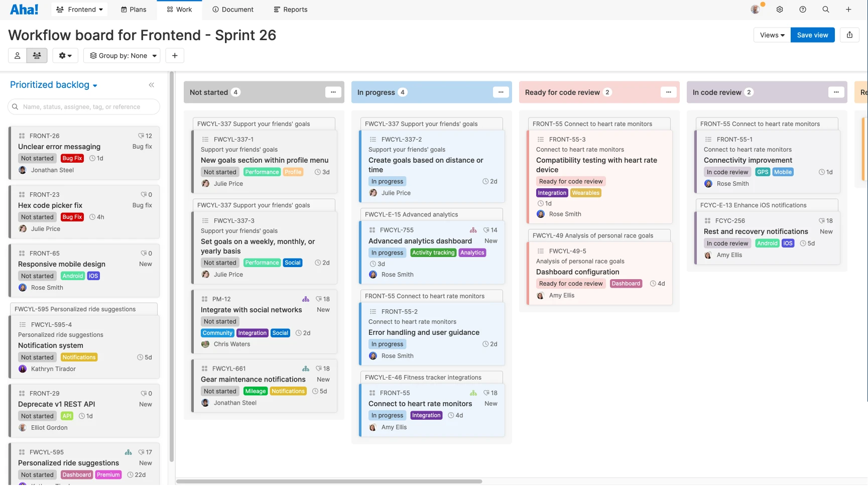Switch to the Reports tab
Viewport: 868px width, 490px height.
290,9
